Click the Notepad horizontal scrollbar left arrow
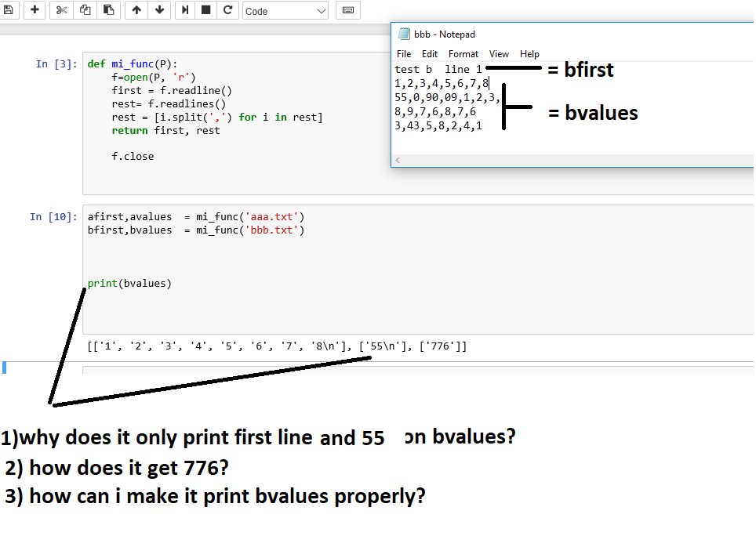Image resolution: width=756 pixels, height=536 pixels. pyautogui.click(x=397, y=159)
